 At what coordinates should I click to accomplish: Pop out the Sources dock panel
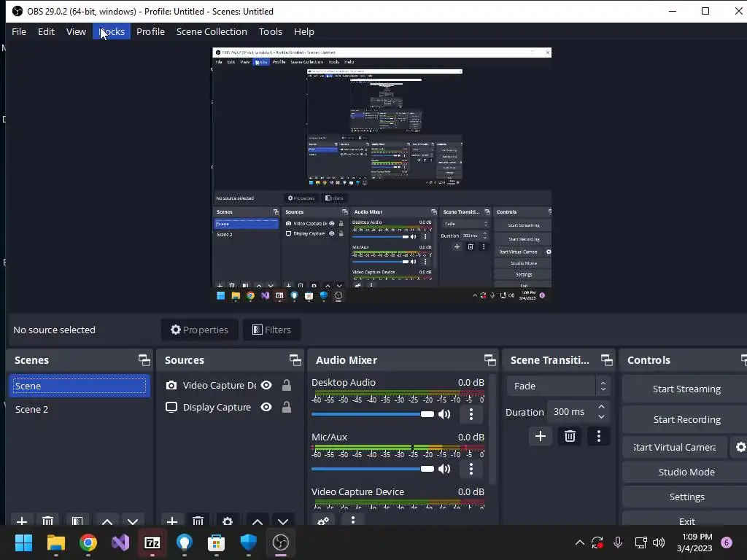tap(295, 360)
